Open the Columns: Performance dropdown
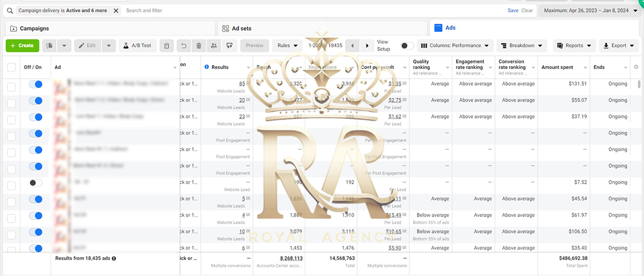The width and height of the screenshot is (644, 276). pos(455,46)
